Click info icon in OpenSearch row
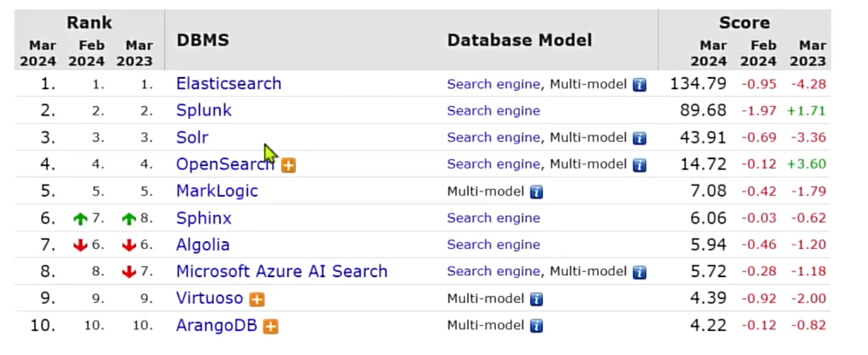Viewport: 868px width, 355px height. [x=639, y=165]
